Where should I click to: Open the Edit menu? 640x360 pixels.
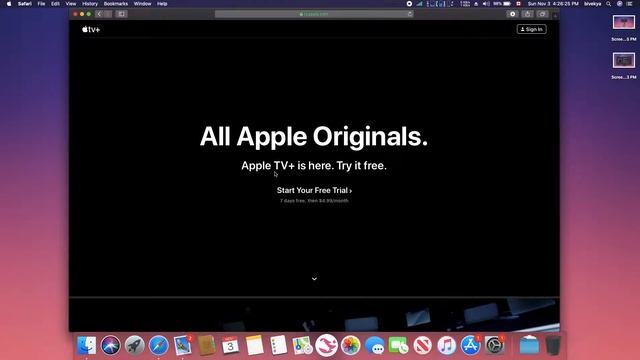(x=55, y=4)
